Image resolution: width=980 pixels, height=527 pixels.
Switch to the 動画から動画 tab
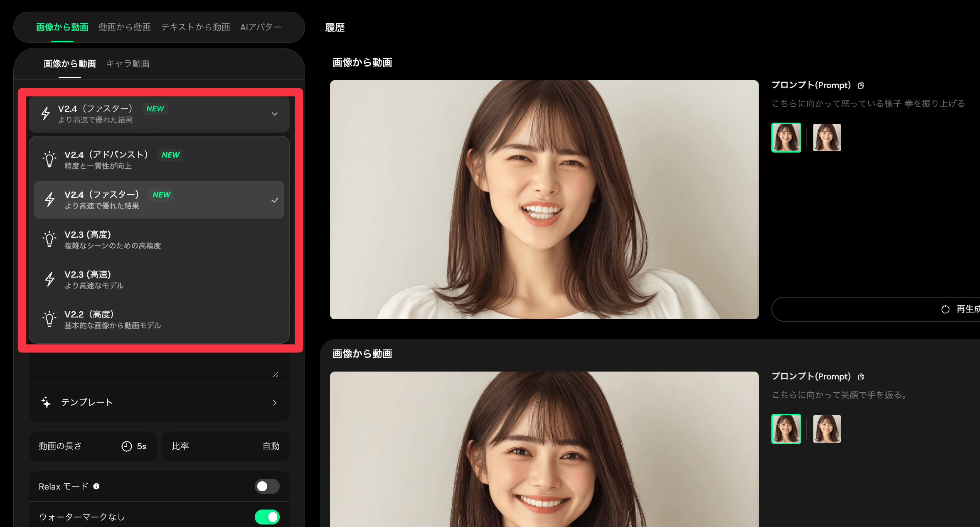(x=124, y=27)
